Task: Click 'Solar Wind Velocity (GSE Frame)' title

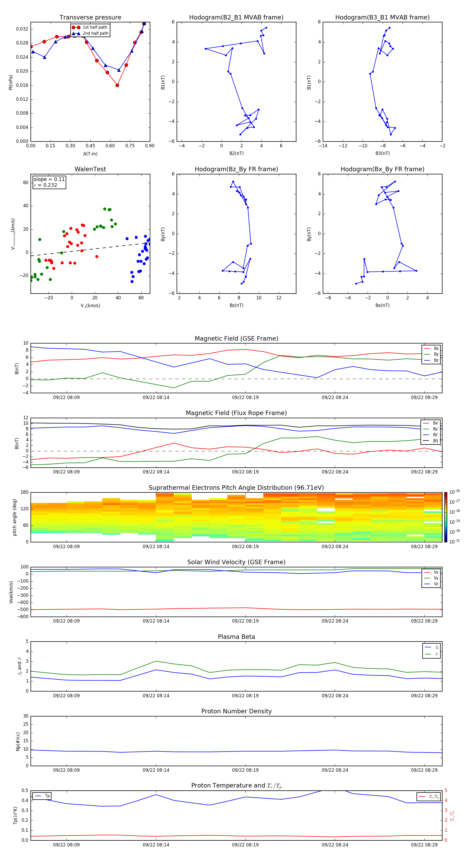Action: pos(236,562)
